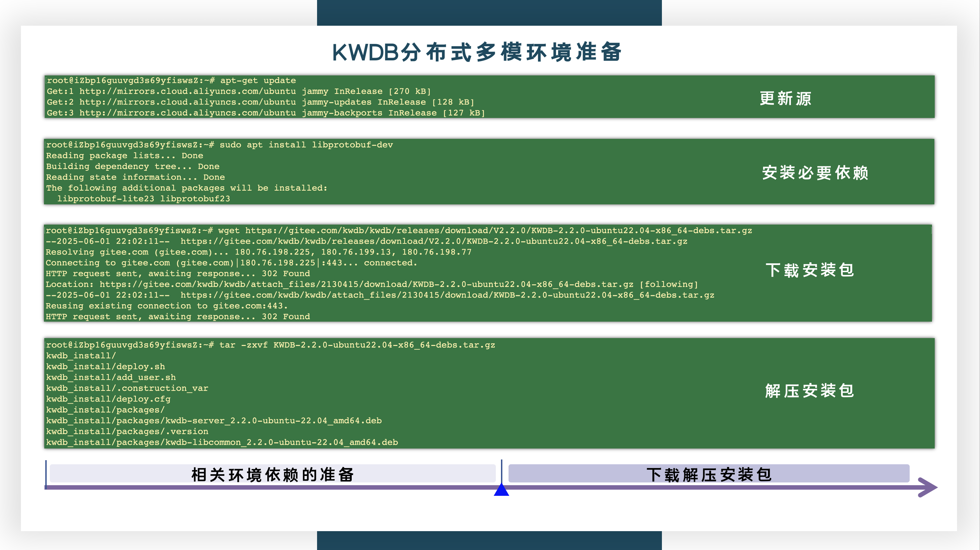Click the "tar -zxvf" command line
The height and width of the screenshot is (550, 980).
(x=270, y=345)
